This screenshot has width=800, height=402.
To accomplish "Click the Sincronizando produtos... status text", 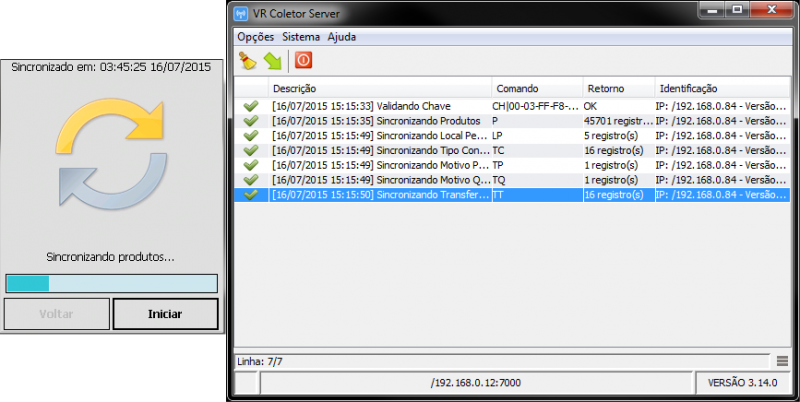I will 111,257.
